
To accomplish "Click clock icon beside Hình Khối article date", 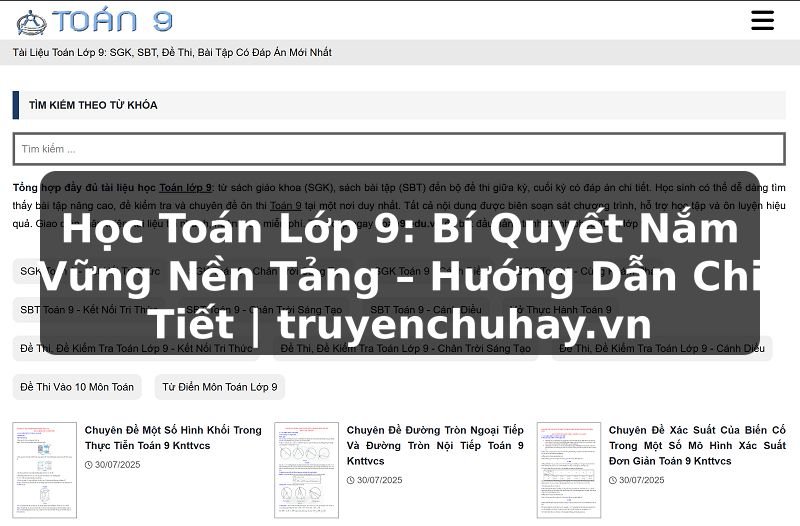I will coord(89,465).
